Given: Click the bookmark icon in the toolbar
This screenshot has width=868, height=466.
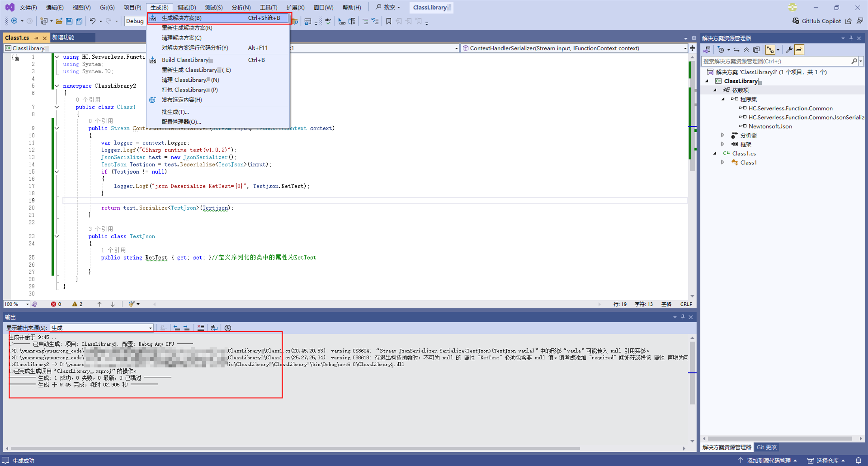Looking at the screenshot, I should point(389,21).
